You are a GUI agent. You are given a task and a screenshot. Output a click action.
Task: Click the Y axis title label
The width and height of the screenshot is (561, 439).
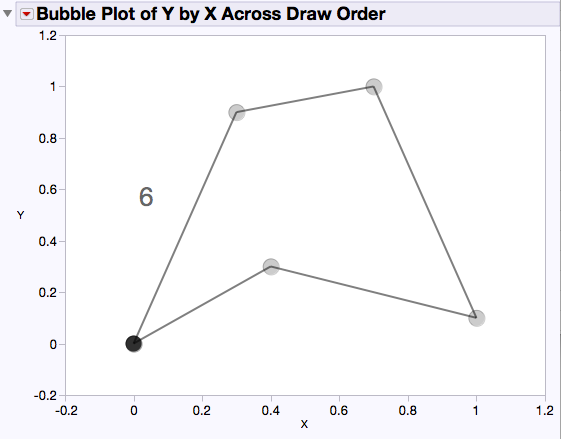20,215
